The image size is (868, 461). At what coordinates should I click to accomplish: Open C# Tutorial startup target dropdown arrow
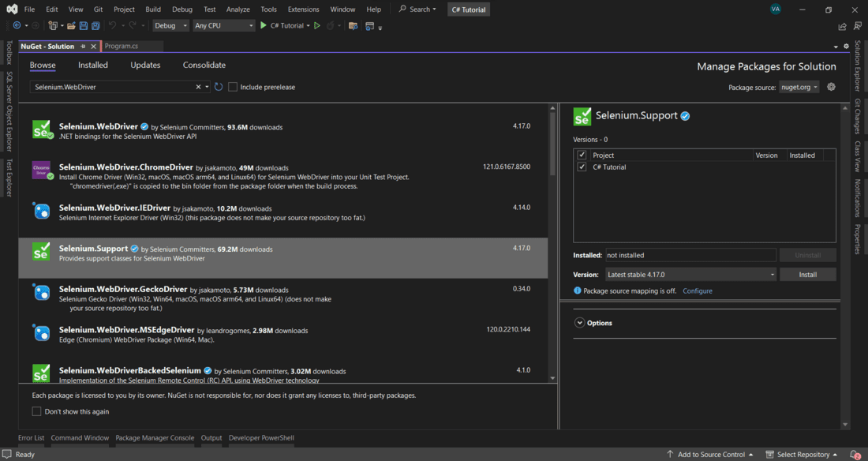pos(308,25)
